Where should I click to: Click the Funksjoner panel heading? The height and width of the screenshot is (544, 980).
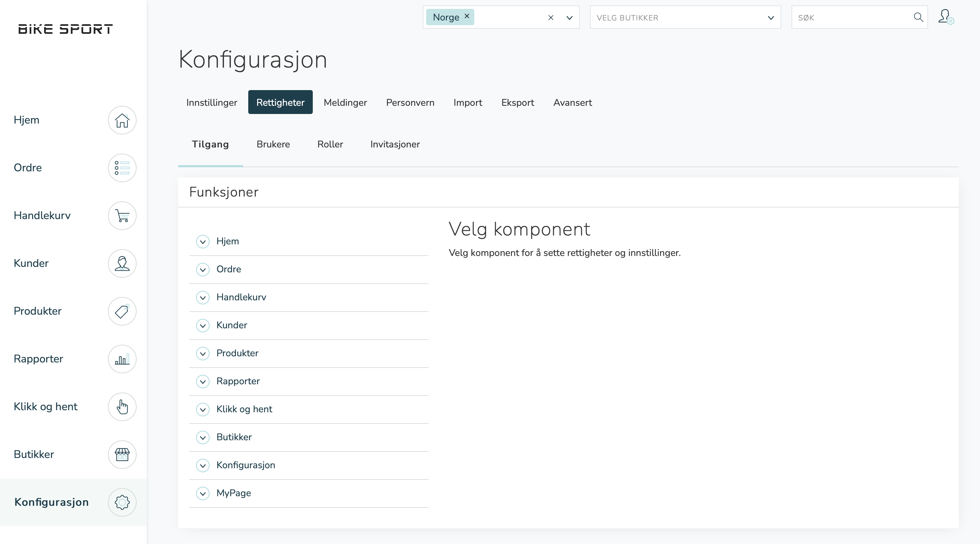point(224,192)
